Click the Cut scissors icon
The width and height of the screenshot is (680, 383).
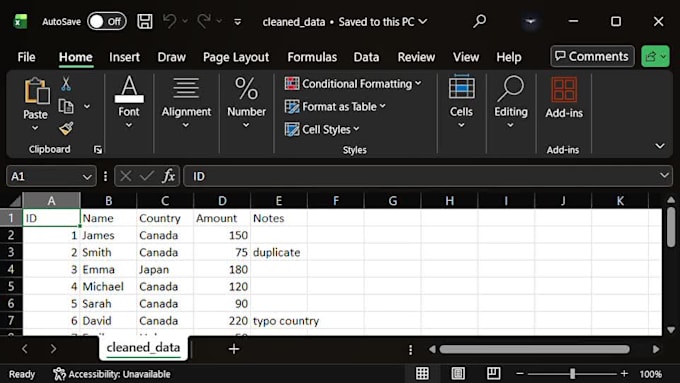click(66, 84)
